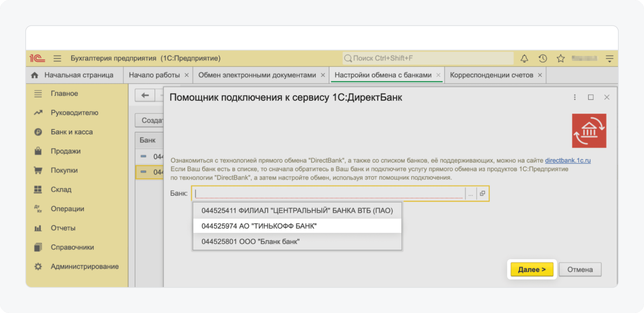644x313 pixels.
Task: Close the Настройки обмена с банками tab
Action: click(438, 75)
